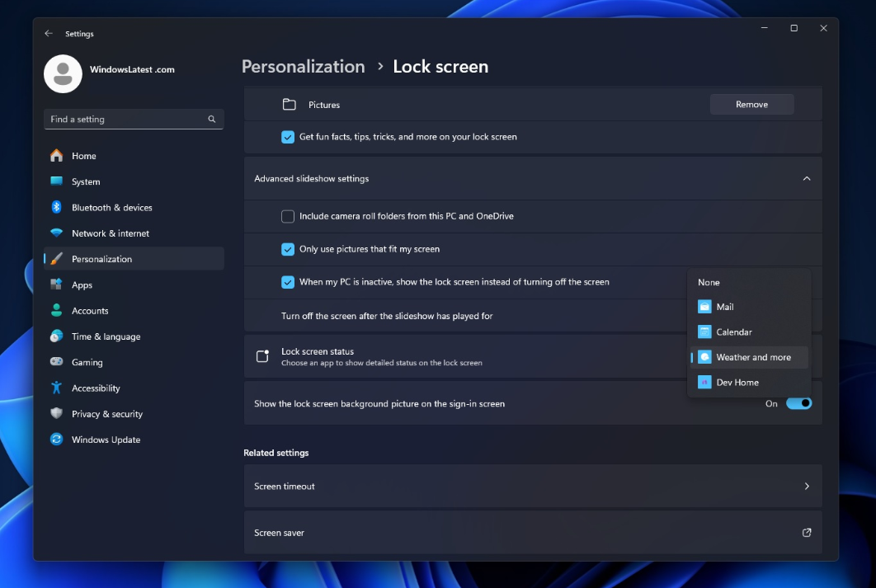Choose Calendar from the dropdown list
The width and height of the screenshot is (876, 588).
click(749, 332)
